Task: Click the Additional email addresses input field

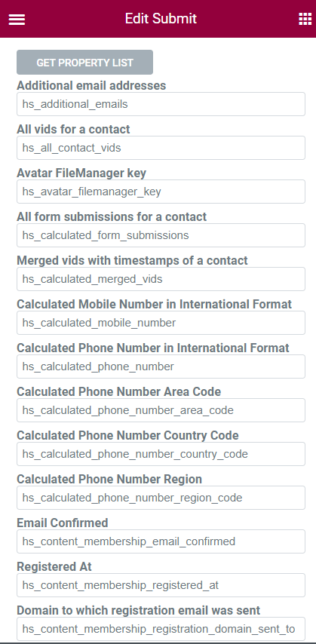Action: point(161,104)
